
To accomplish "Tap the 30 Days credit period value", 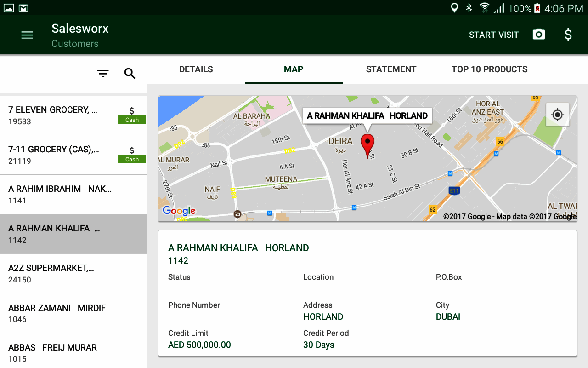I will coord(319,345).
